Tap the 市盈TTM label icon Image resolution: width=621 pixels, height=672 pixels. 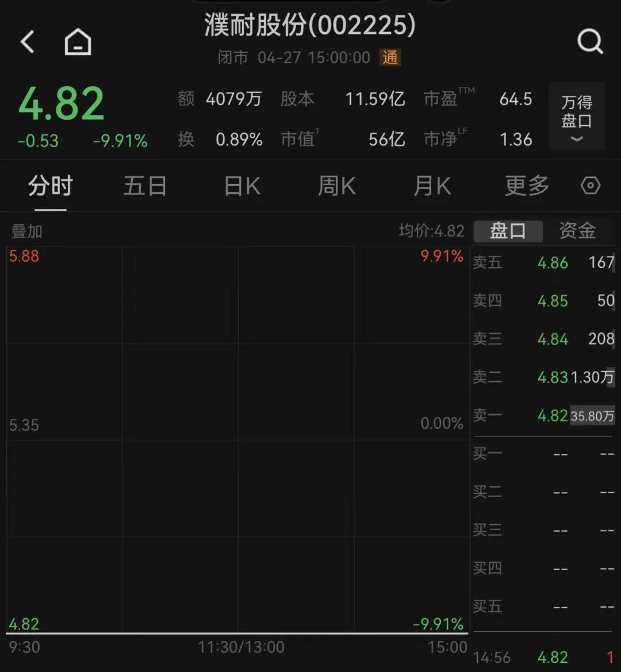click(x=448, y=98)
